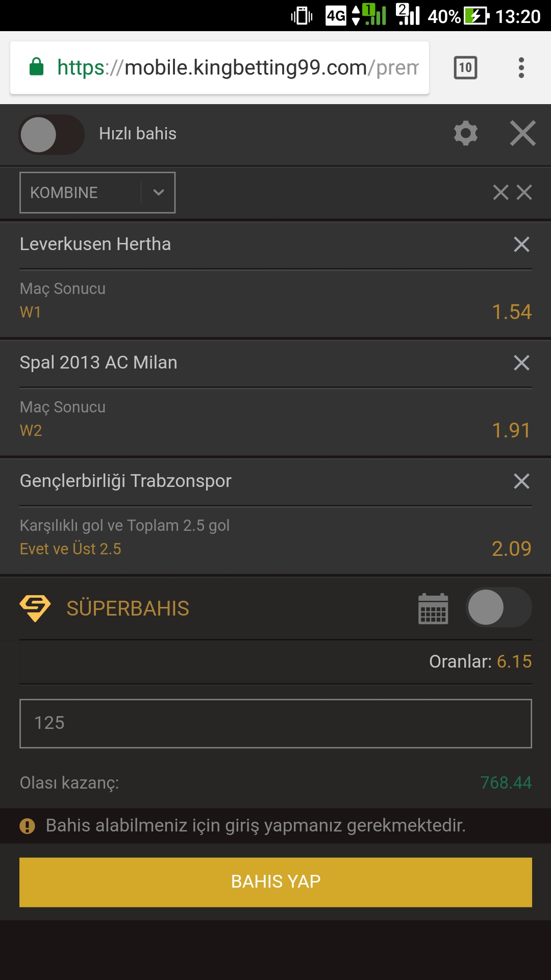Viewport: 551px width, 980px height.
Task: Enable the Süperbahis toggle
Action: tap(499, 607)
